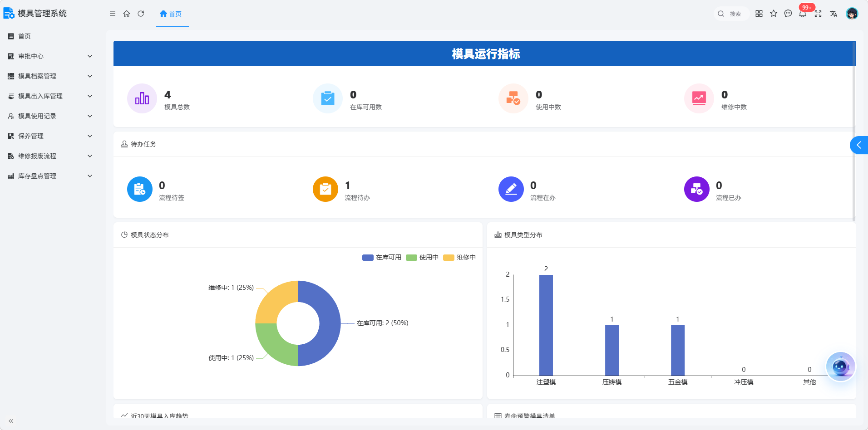This screenshot has height=430, width=868.
Task: Click the 模具总数 bar chart icon
Action: tap(142, 98)
